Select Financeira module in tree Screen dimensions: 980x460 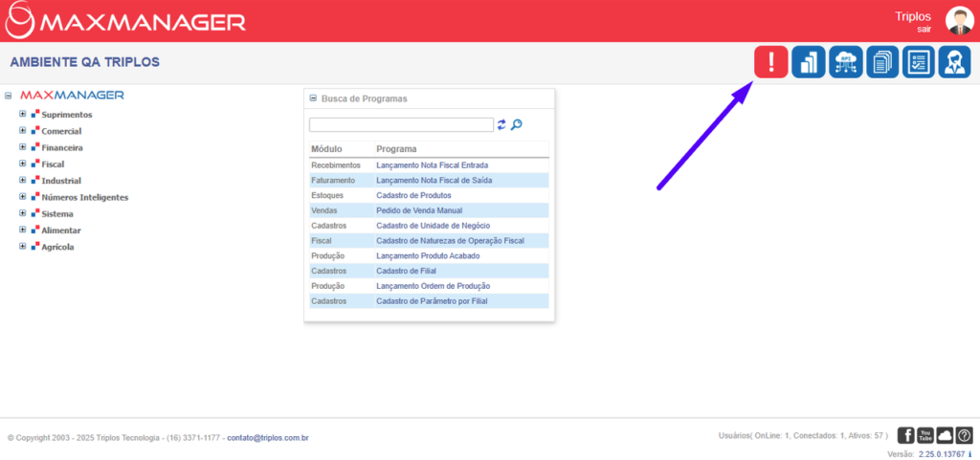pyautogui.click(x=62, y=148)
